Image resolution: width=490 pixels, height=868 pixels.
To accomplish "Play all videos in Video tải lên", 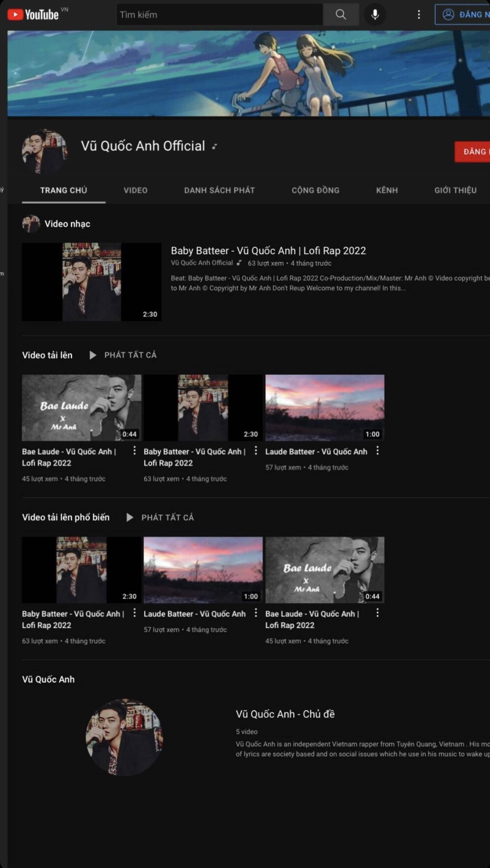I will click(x=123, y=355).
